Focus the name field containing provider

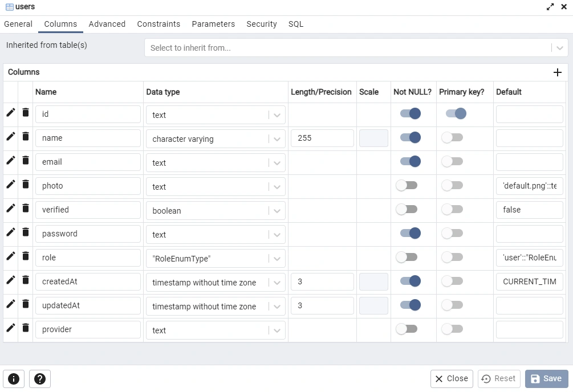coord(88,329)
